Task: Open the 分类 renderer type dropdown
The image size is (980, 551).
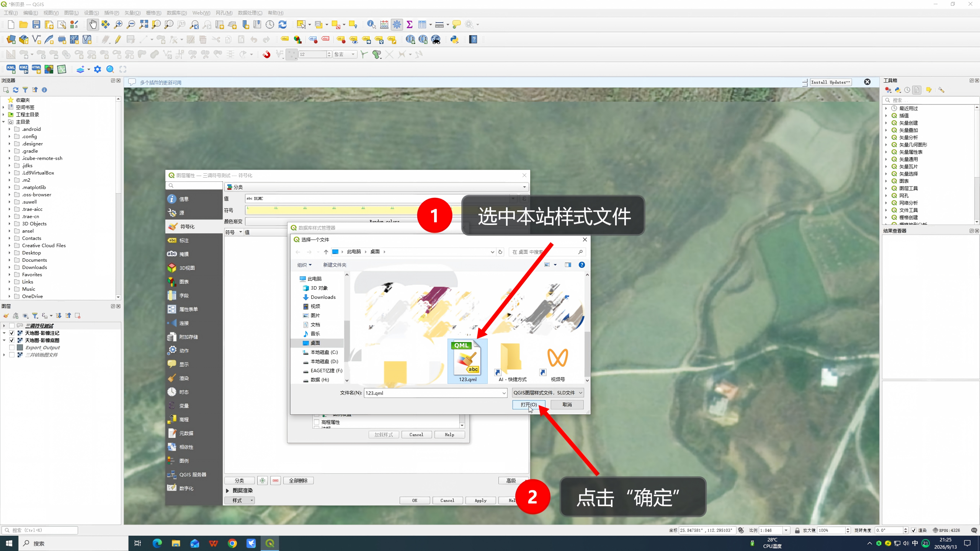Action: (x=376, y=187)
